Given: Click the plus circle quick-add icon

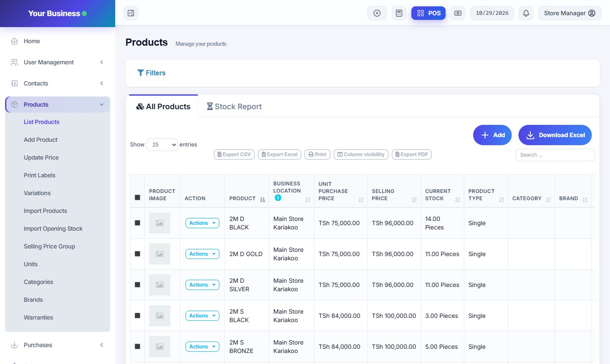Looking at the screenshot, I should (x=377, y=13).
